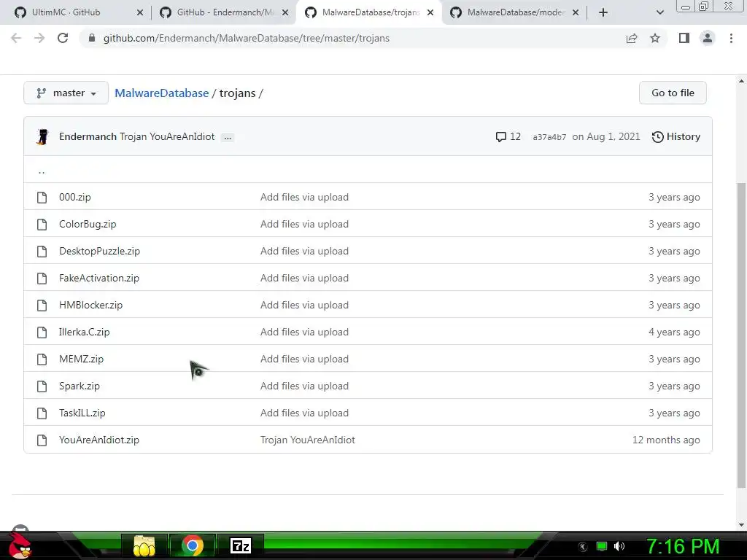Click the scrollbar down arrow

click(x=741, y=525)
